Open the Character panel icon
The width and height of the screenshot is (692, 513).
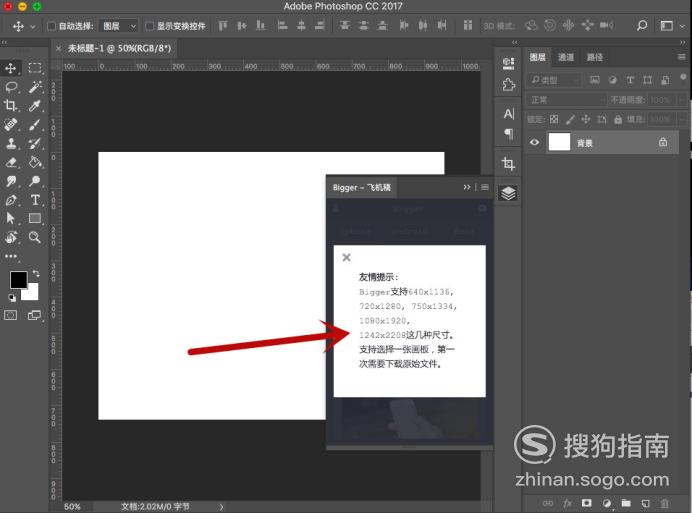point(508,114)
